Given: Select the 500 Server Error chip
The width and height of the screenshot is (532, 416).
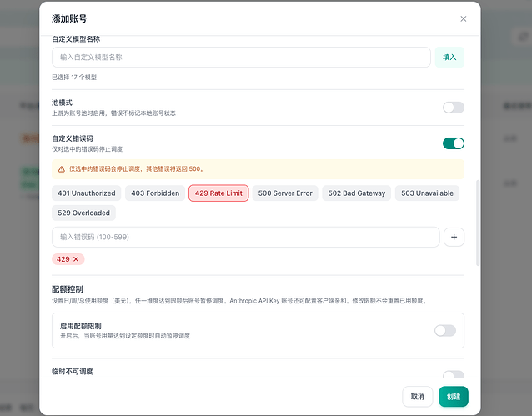Looking at the screenshot, I should (x=285, y=193).
